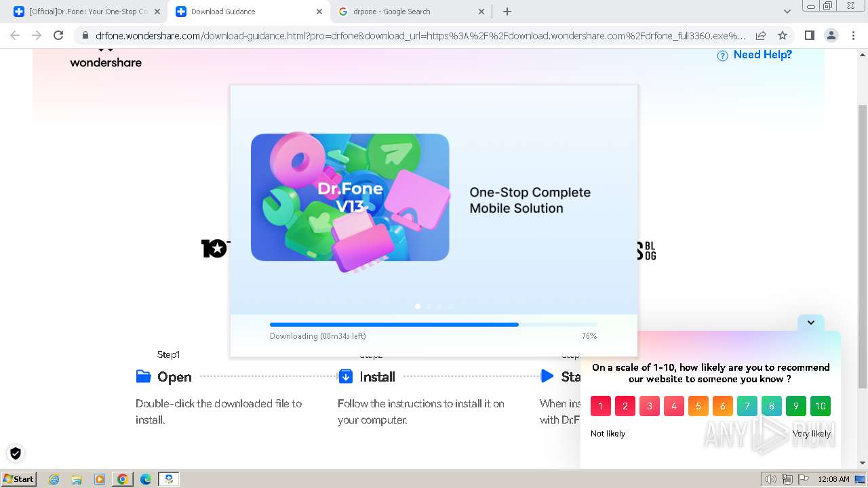
Task: Click the download progress bar
Action: [433, 325]
